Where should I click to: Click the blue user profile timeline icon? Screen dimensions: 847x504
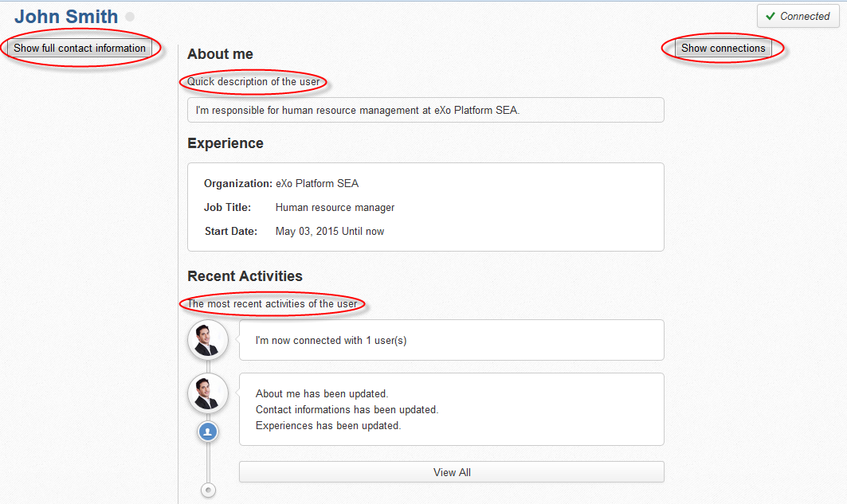pos(208,432)
